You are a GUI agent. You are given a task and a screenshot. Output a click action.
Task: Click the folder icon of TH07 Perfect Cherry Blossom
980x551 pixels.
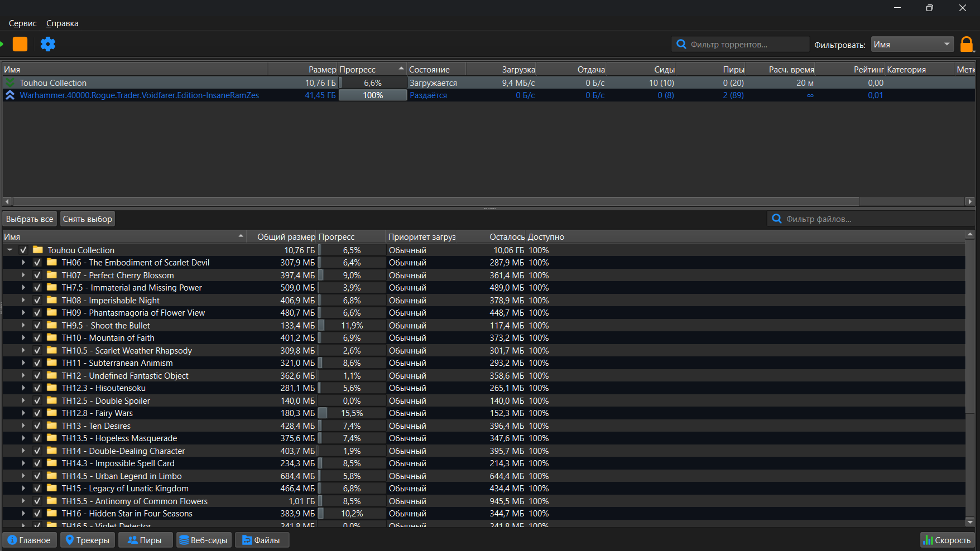tap(52, 275)
